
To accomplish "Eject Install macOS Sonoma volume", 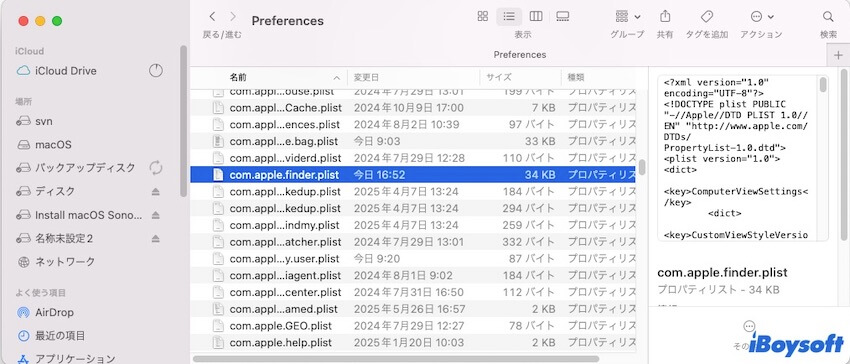I will tap(156, 215).
